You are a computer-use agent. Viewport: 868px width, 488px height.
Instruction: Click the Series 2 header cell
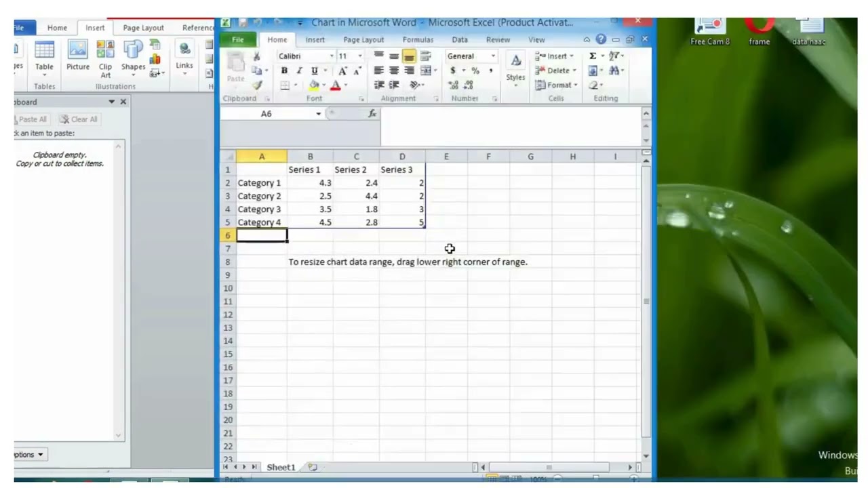[356, 169]
